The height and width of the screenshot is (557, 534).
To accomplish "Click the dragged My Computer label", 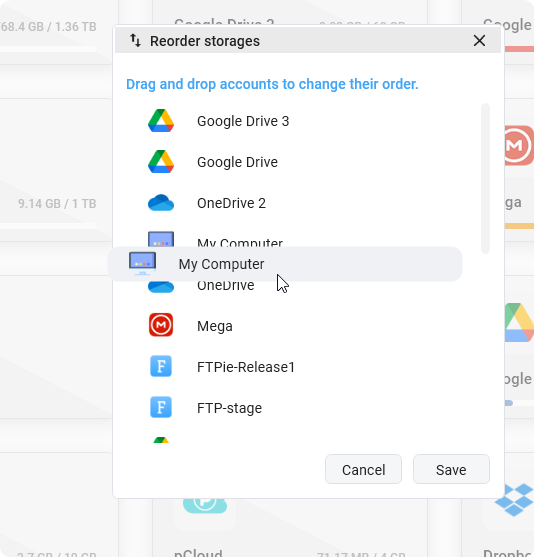I will (x=221, y=264).
